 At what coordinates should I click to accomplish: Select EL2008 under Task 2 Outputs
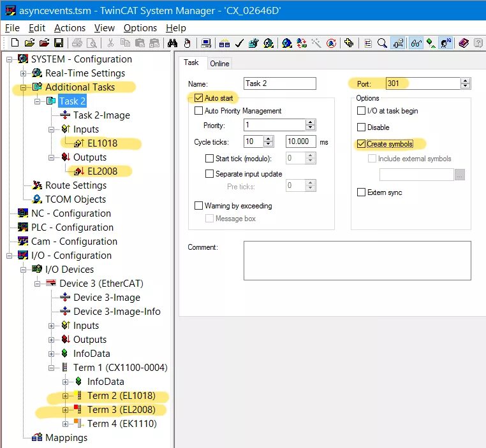tap(102, 171)
